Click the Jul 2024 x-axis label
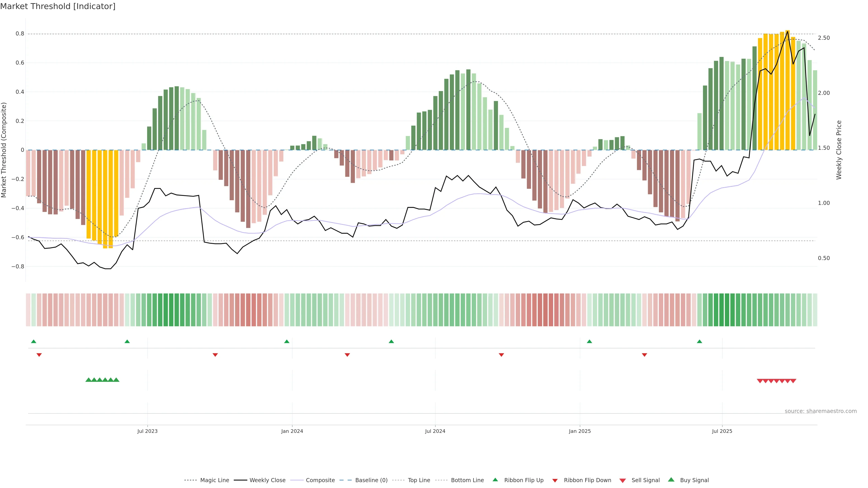 pos(435,431)
